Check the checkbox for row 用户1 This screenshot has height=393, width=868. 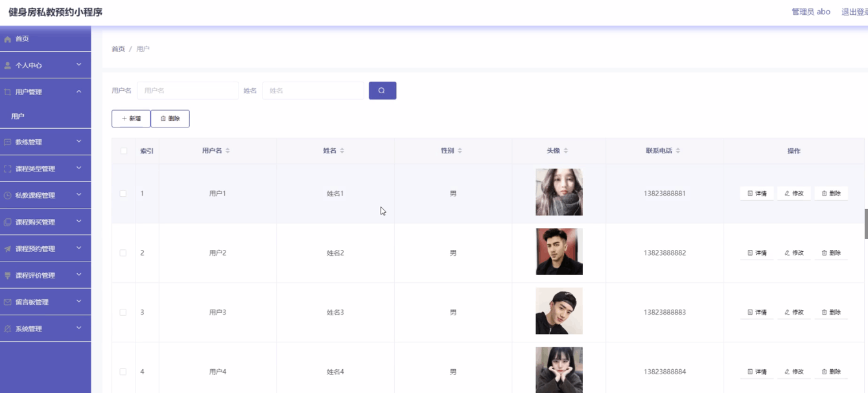(123, 194)
